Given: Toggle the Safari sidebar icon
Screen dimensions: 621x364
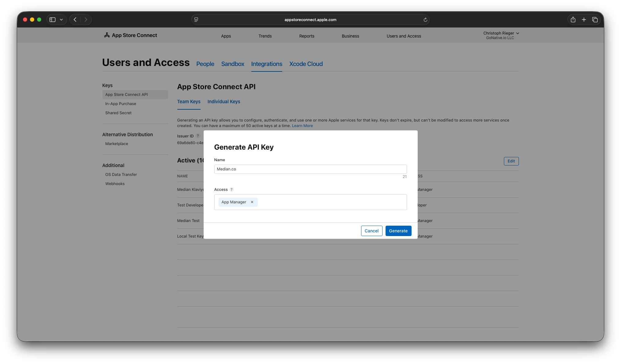Looking at the screenshot, I should (x=53, y=20).
